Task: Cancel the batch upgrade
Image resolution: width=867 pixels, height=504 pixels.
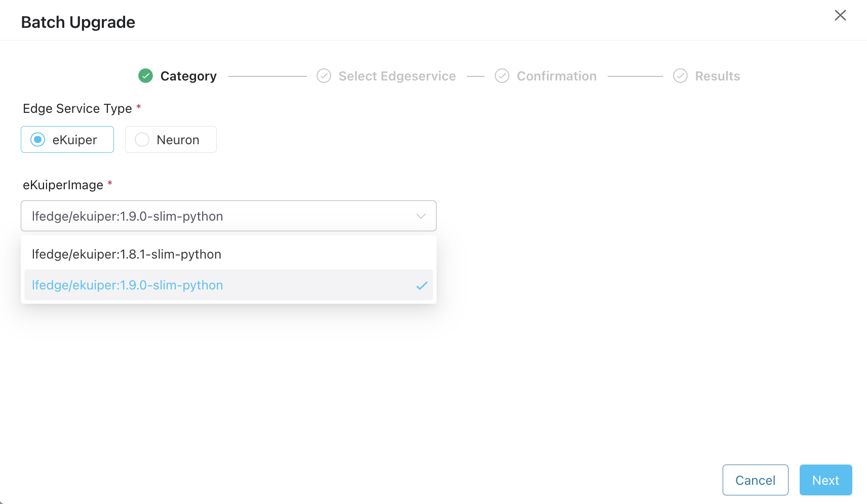Action: point(755,480)
